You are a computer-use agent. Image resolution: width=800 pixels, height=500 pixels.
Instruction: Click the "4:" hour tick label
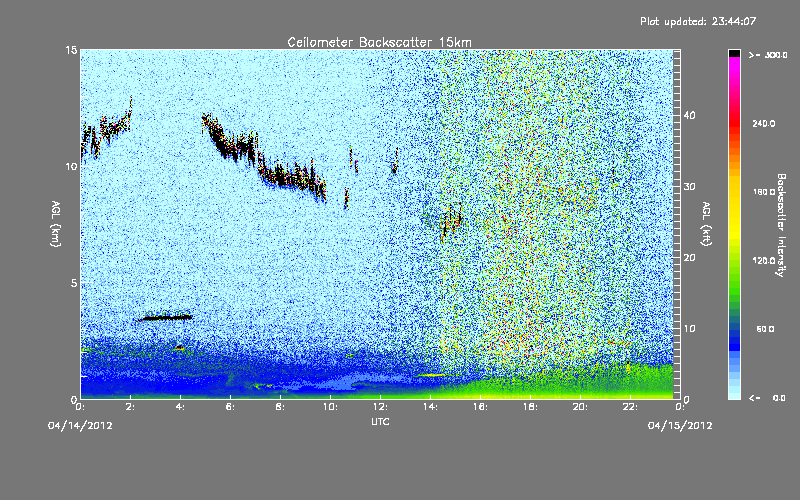pos(180,407)
